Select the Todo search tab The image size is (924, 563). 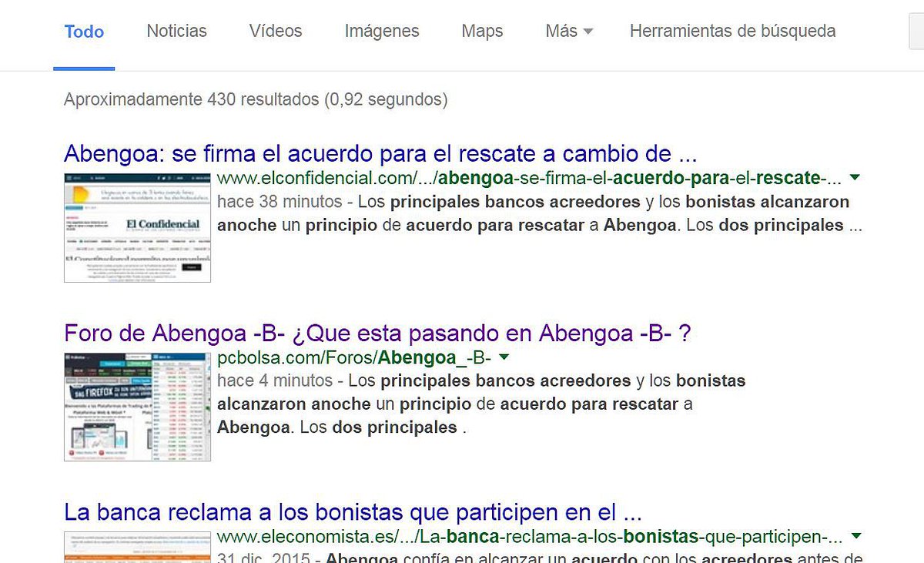coord(85,32)
